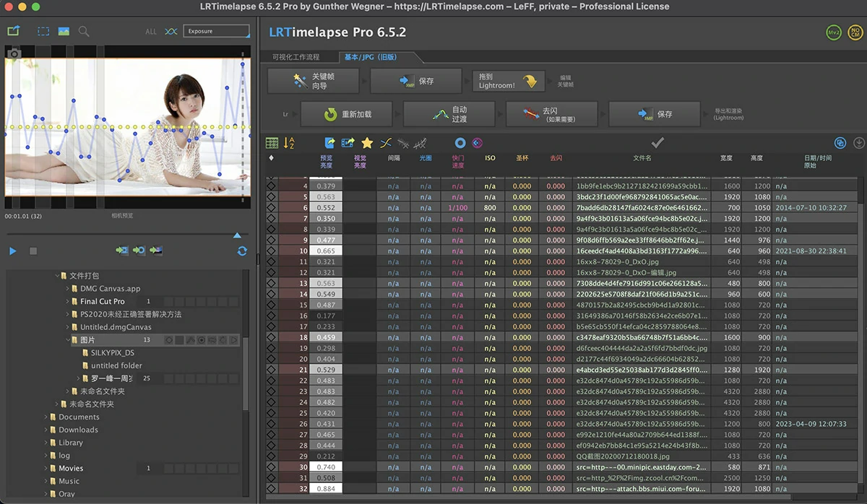
Task: Select the Downloads folder
Action: 78,430
